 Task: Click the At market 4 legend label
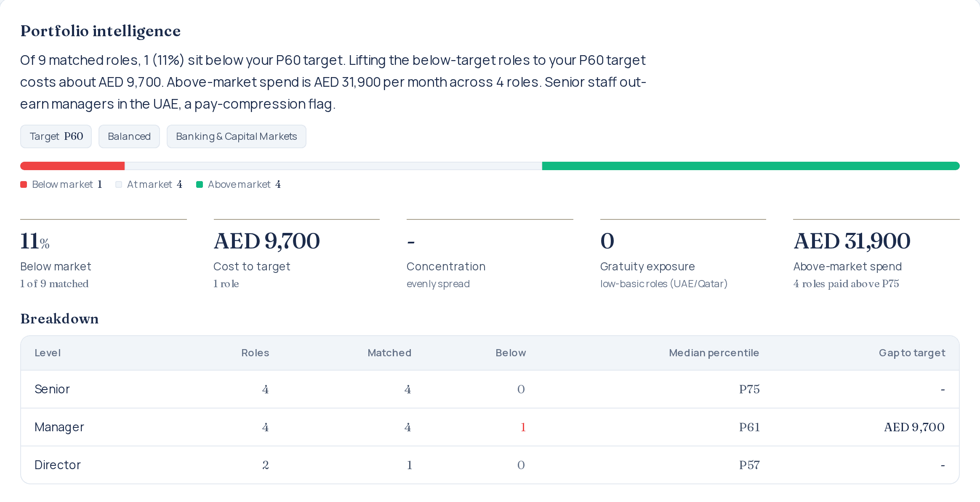(155, 184)
